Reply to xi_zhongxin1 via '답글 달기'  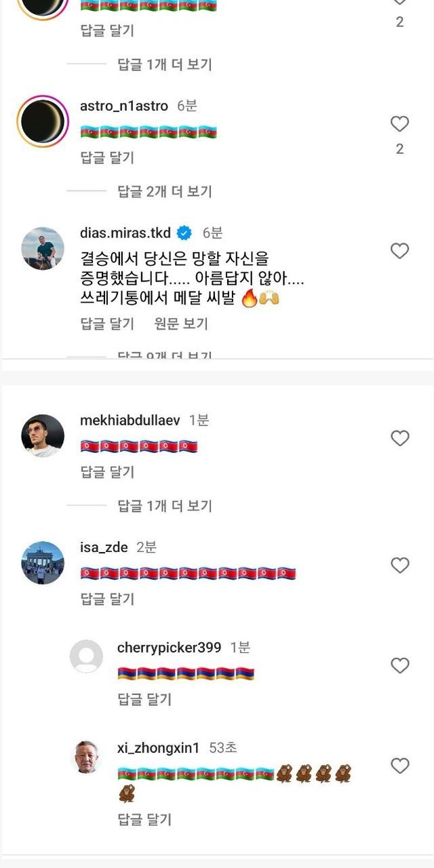coord(144,819)
